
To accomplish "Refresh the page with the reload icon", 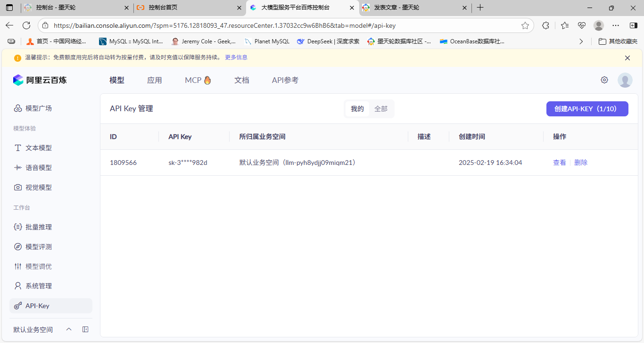I will tap(26, 25).
